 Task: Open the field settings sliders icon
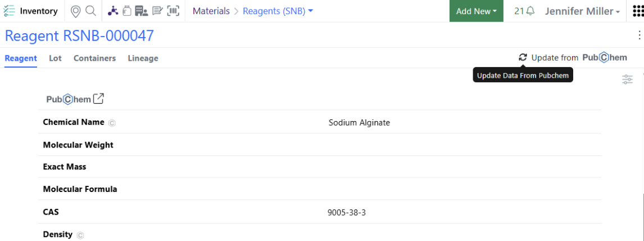(627, 79)
